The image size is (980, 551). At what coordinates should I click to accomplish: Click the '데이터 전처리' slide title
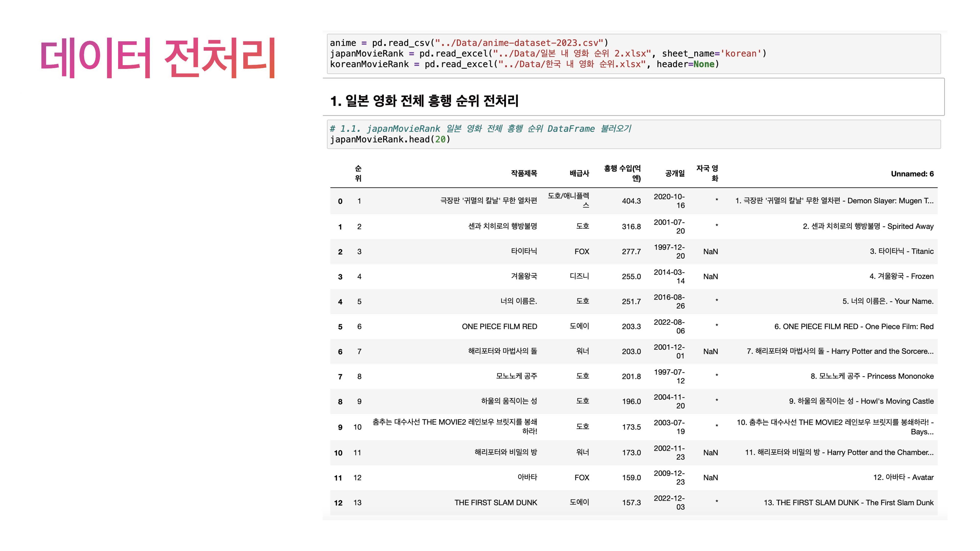[x=158, y=58]
